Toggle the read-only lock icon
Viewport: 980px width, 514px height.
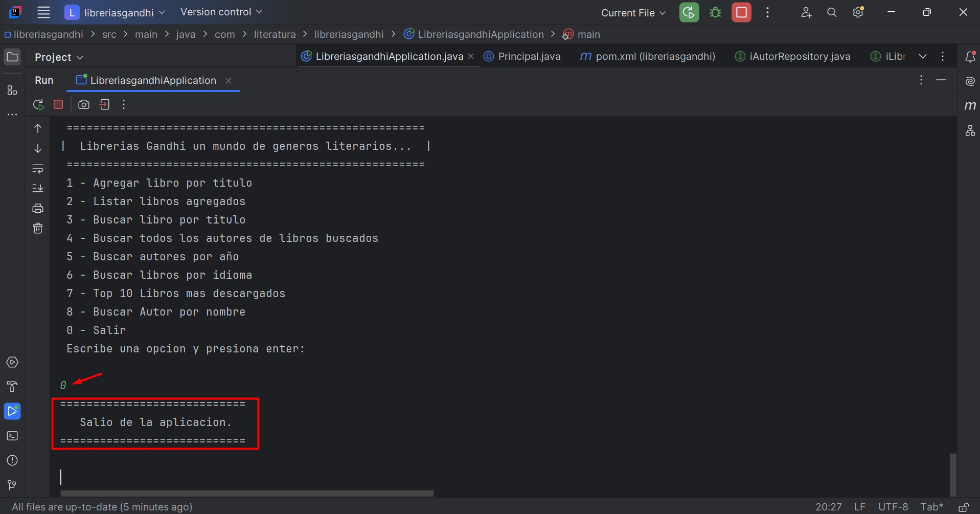[963, 507]
